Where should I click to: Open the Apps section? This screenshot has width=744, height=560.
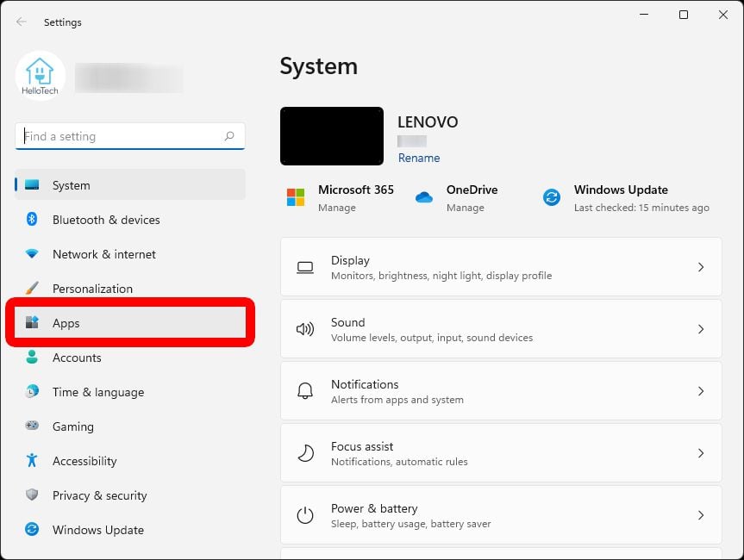[130, 323]
